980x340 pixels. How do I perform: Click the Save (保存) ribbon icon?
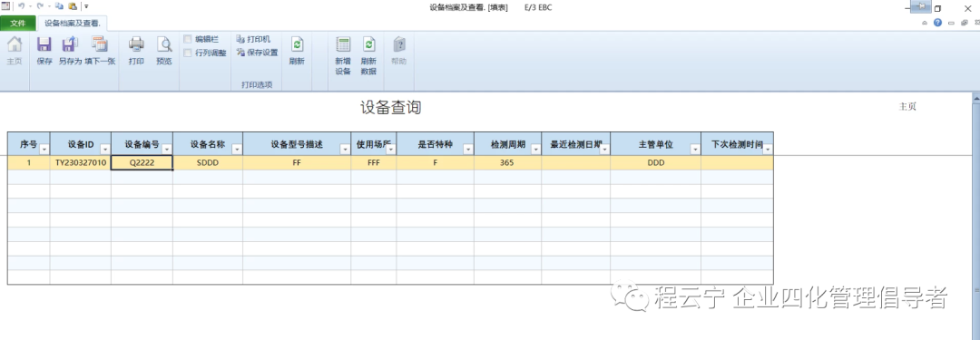[44, 45]
